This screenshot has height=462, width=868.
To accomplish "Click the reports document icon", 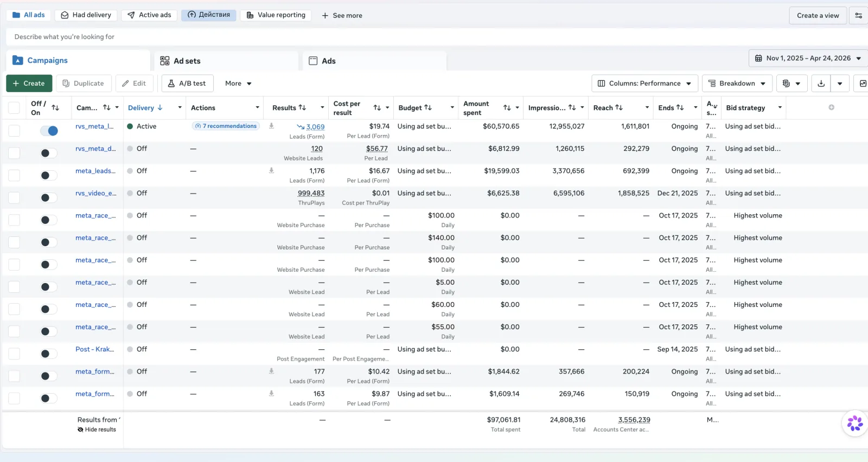I will (x=786, y=84).
